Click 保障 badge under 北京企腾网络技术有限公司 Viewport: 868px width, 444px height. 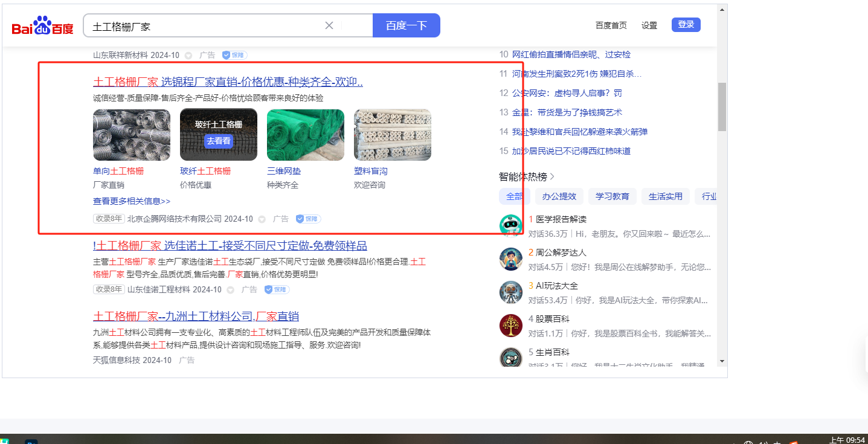tap(308, 219)
